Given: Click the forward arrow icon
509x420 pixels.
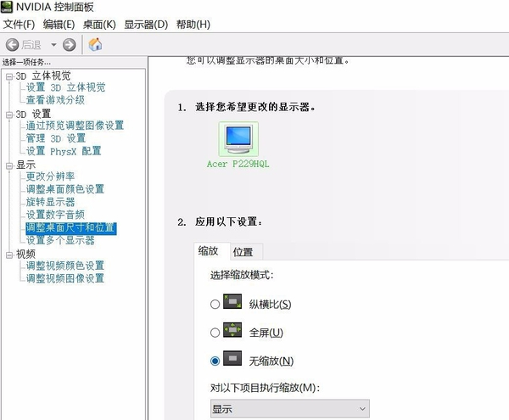Looking at the screenshot, I should pos(70,45).
